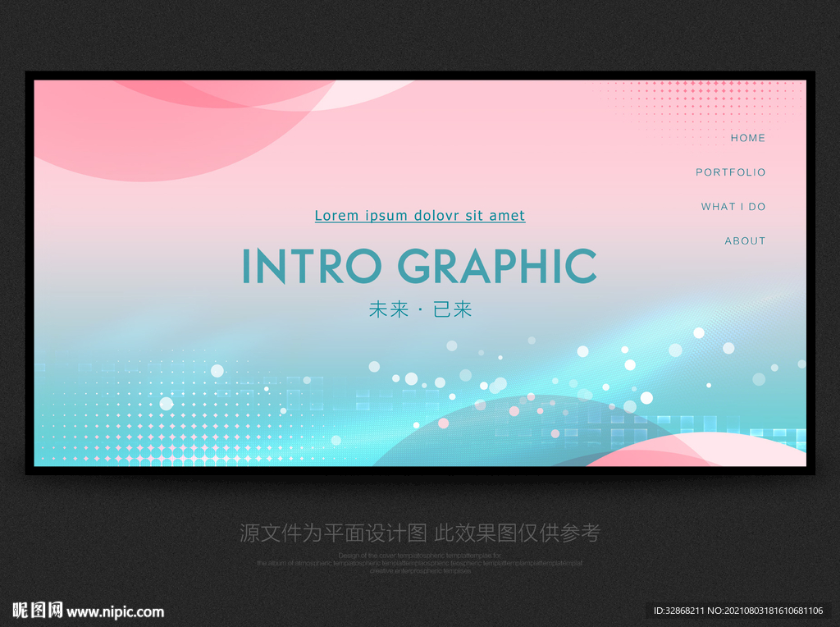Open the PORTFOLIO menu item
The image size is (840, 627).
[730, 172]
